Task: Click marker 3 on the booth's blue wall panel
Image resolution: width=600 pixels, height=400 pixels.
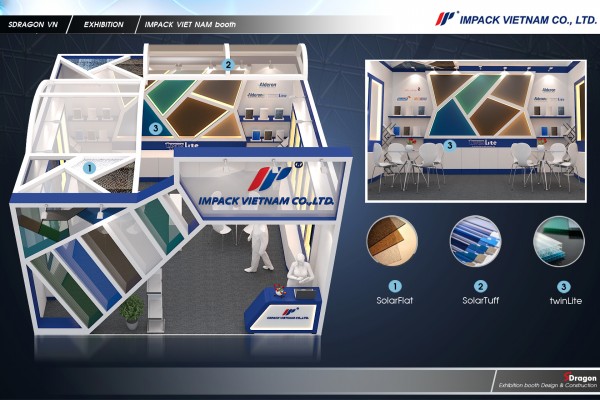Action: tap(155, 128)
